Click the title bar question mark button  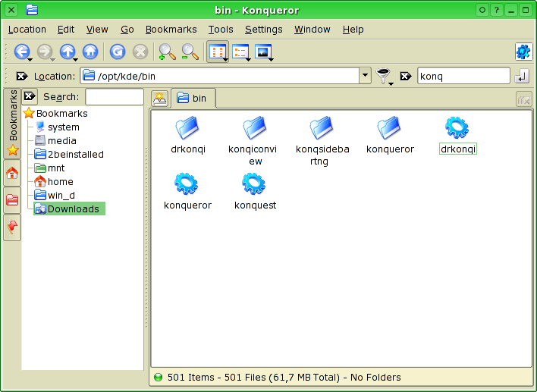(497, 10)
